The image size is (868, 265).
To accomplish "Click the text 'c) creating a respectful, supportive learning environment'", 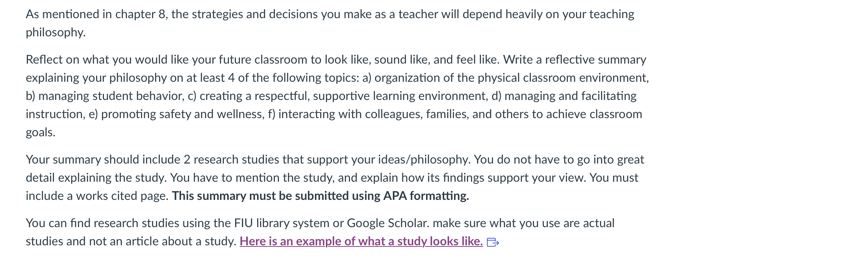I will pos(337,96).
